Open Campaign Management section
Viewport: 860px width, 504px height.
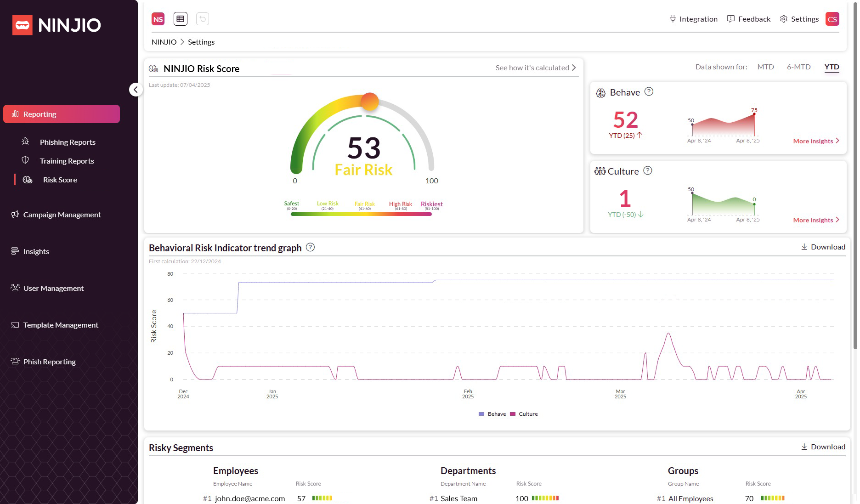tap(62, 215)
